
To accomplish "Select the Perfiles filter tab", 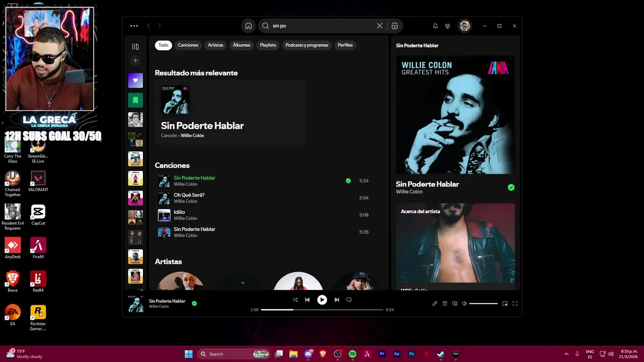I will [x=345, y=45].
